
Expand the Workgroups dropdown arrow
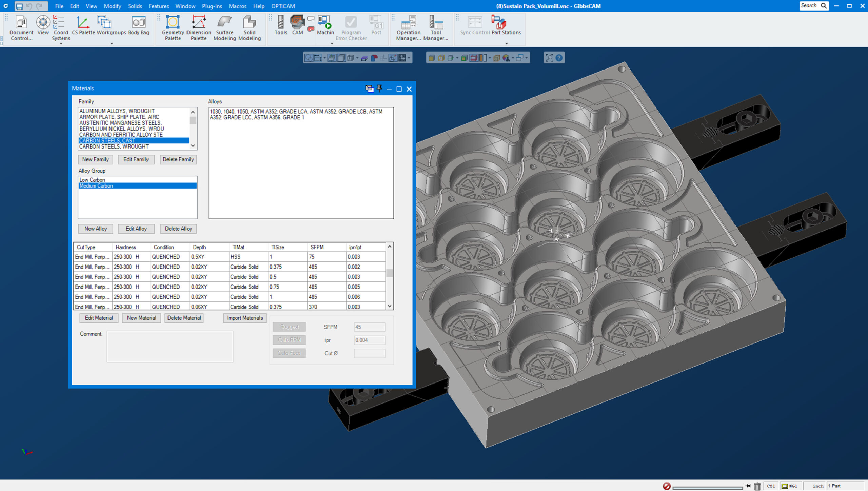tap(111, 43)
